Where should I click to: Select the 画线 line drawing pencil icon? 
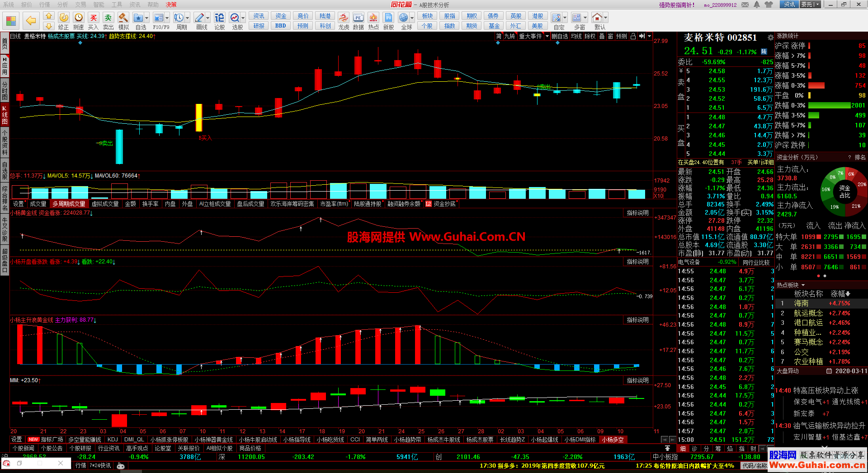click(x=199, y=18)
